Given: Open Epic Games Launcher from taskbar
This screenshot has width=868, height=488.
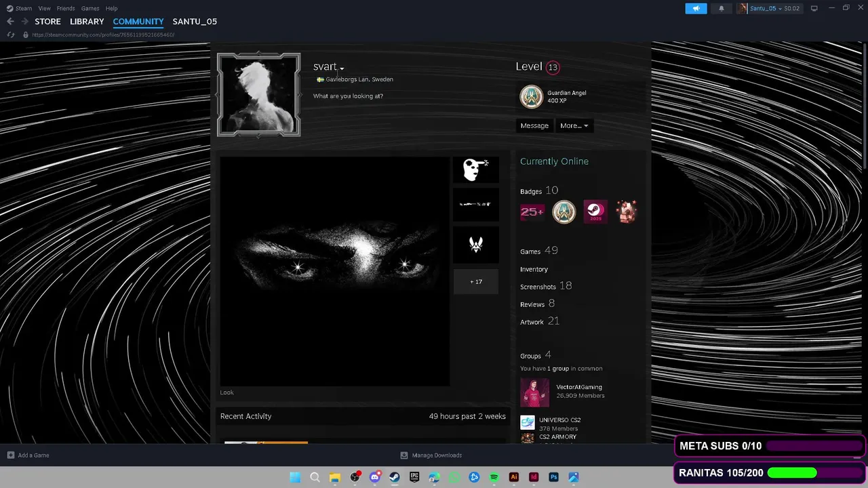Looking at the screenshot, I should click(414, 477).
